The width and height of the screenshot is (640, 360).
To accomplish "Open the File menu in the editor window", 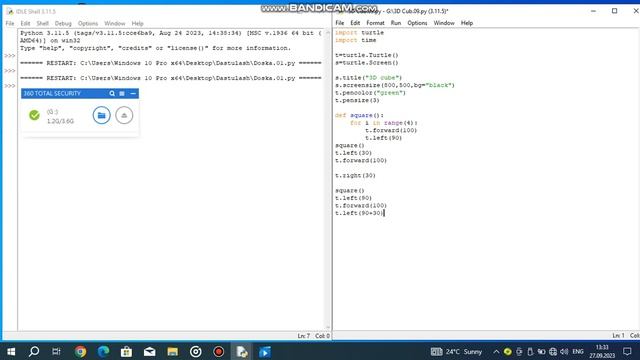I will pyautogui.click(x=340, y=23).
